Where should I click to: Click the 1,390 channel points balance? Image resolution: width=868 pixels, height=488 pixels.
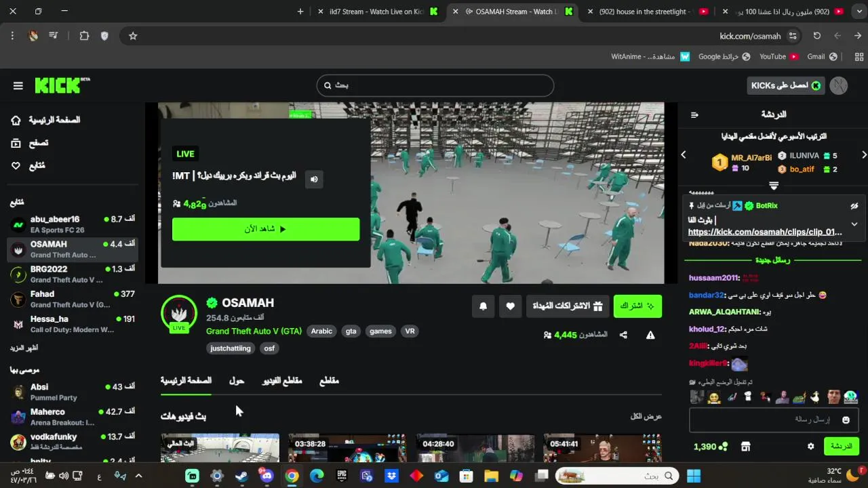coord(711,447)
